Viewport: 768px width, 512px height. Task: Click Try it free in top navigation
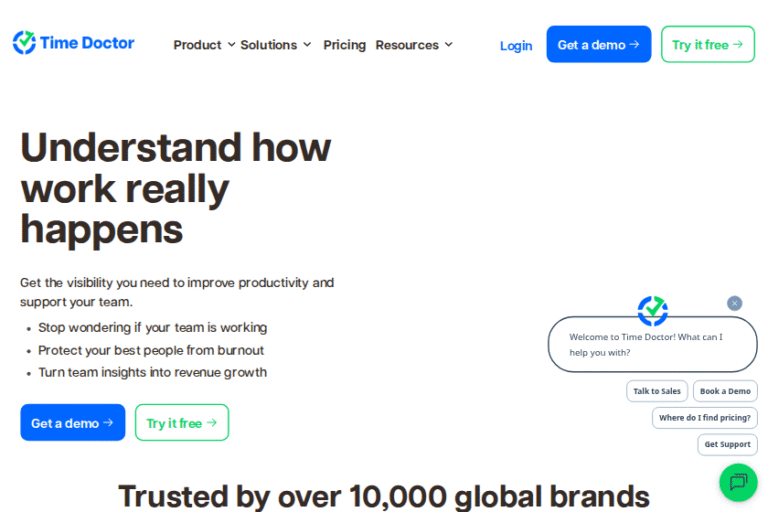tap(707, 44)
